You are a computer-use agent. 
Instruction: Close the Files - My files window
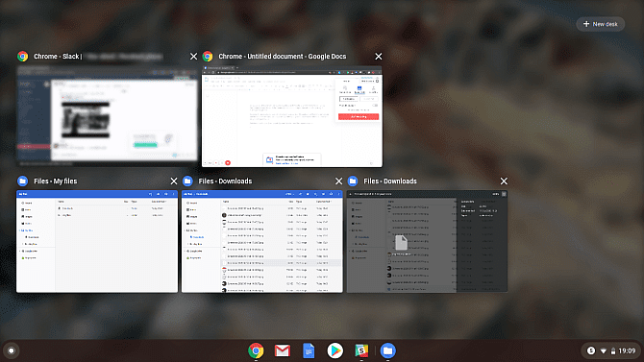point(174,181)
